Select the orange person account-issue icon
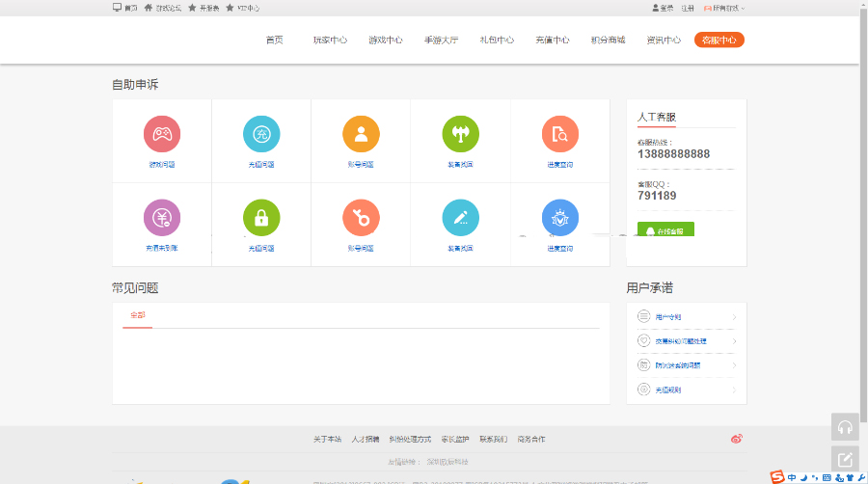Screen dimensions: 868x484 361,134
